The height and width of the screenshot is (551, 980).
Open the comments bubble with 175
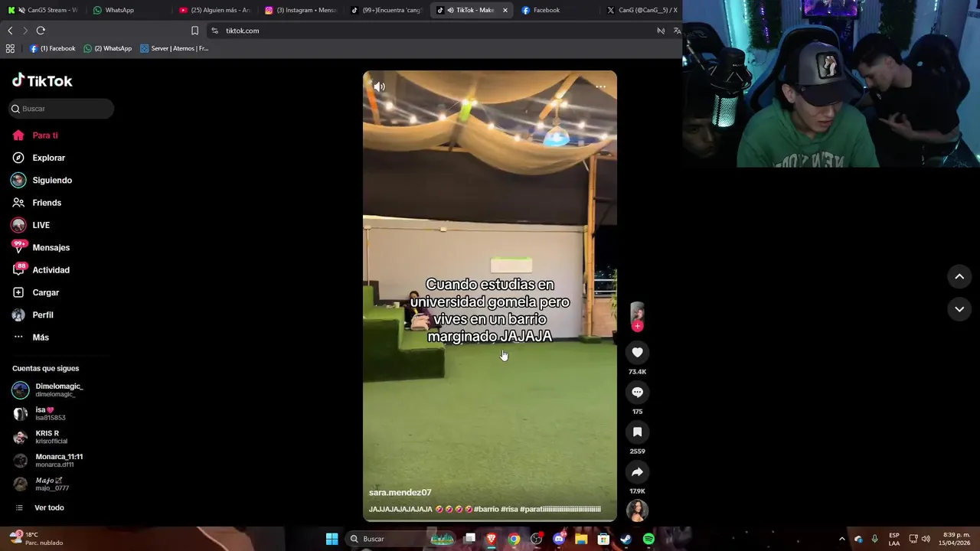pos(637,392)
